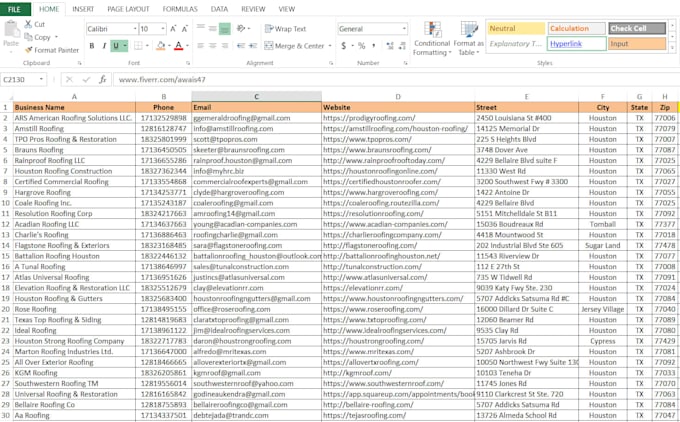This screenshot has height=422, width=680.
Task: Toggle Italic formatting
Action: tap(104, 46)
